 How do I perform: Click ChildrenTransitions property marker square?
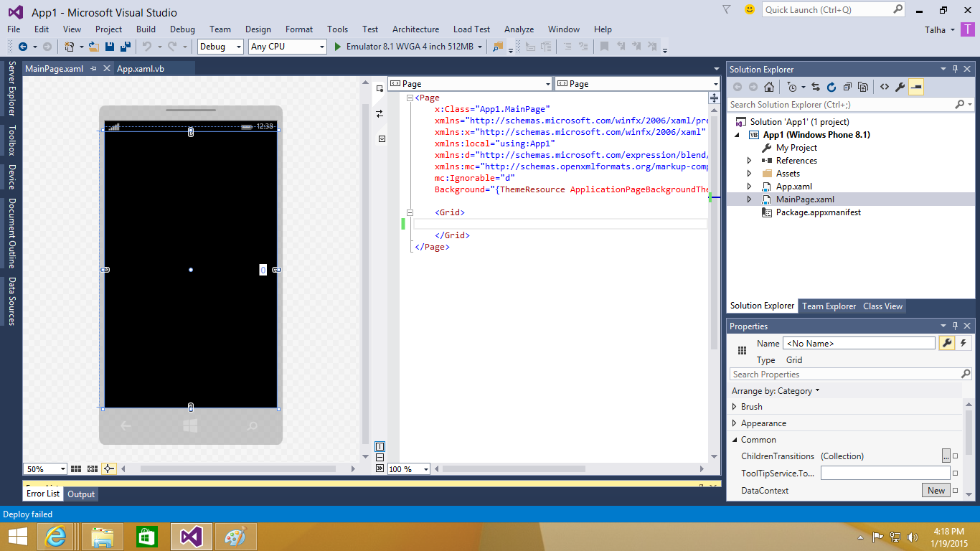[956, 456]
